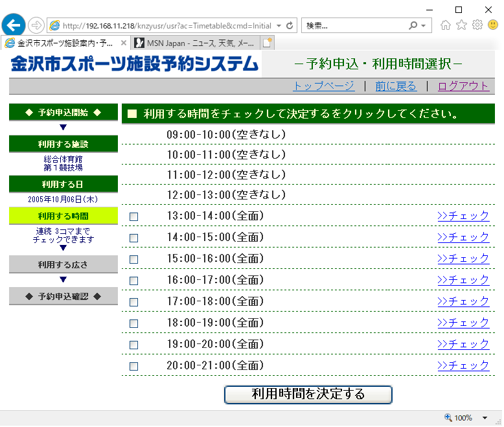This screenshot has height=427, width=504.
Task: Open a new tab button
Action: (267, 43)
